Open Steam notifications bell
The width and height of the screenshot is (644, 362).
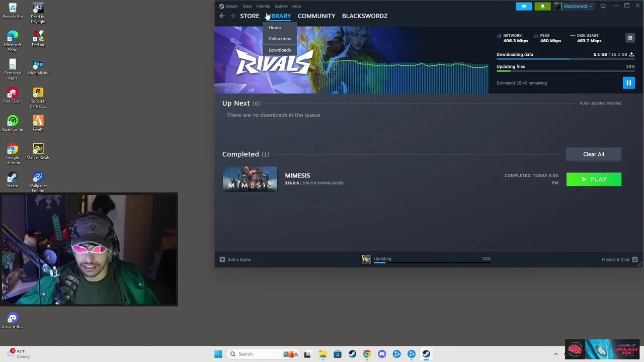coord(542,6)
